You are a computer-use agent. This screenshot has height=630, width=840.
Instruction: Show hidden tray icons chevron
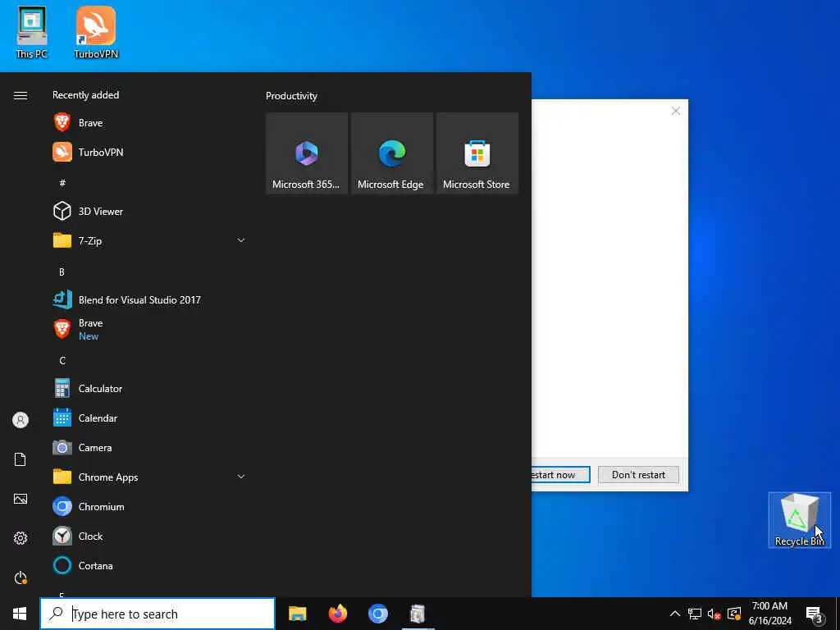tap(675, 614)
